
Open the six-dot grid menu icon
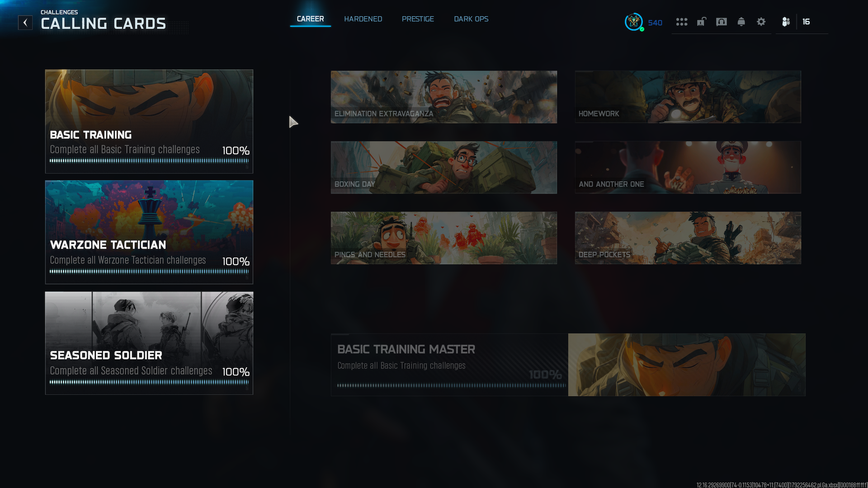[682, 22]
